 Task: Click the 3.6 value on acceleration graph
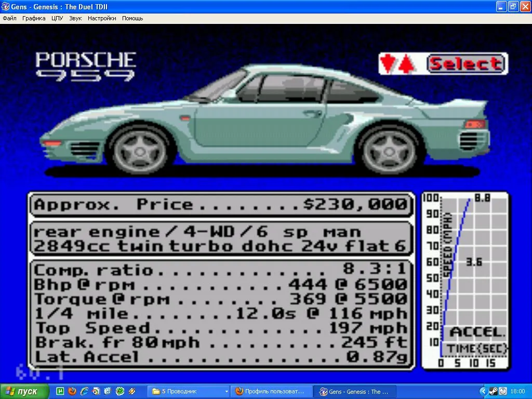474,262
